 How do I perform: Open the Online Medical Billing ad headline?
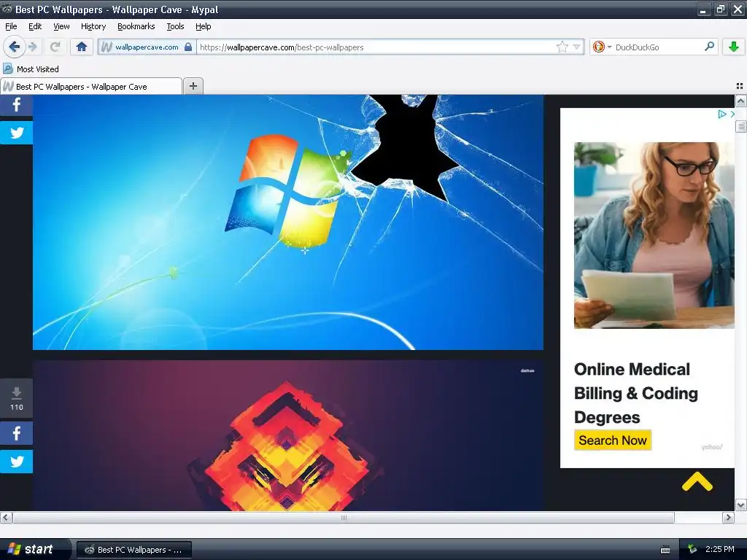[635, 393]
